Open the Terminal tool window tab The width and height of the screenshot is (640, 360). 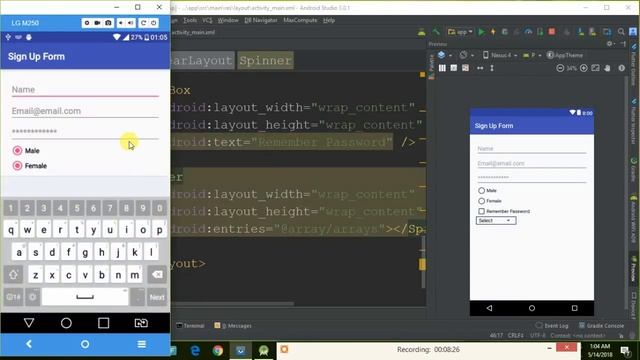pos(190,326)
